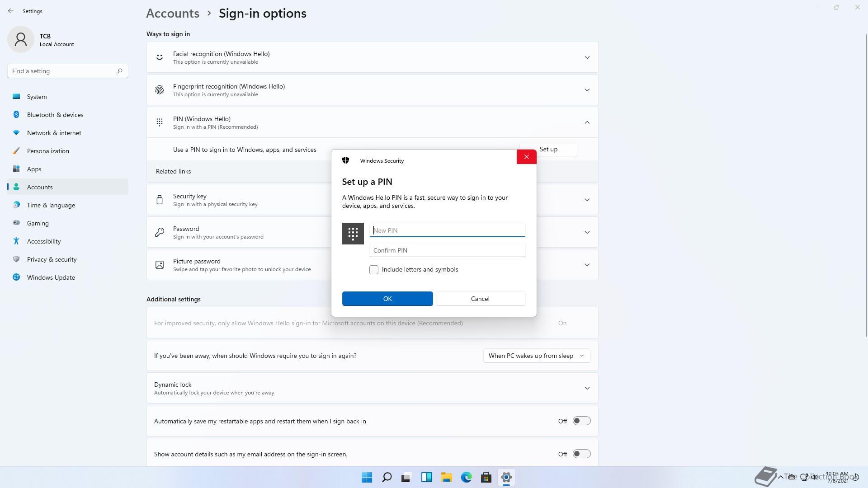Open File Explorer from the taskbar
The image size is (868, 488).
coord(447,477)
